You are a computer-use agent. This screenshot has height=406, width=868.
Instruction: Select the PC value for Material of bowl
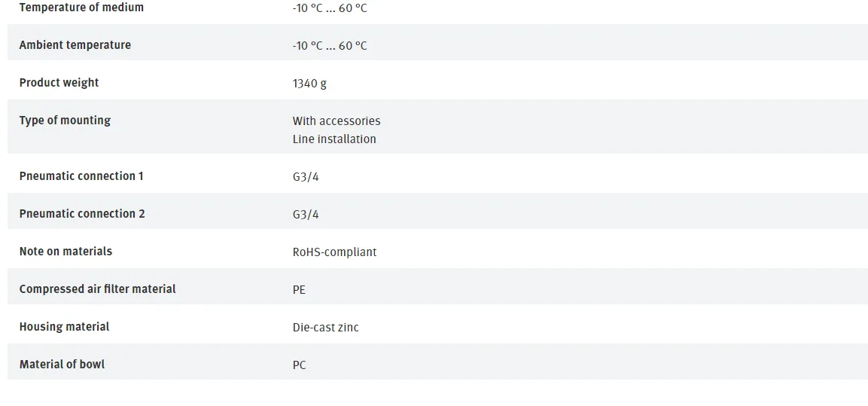click(299, 365)
